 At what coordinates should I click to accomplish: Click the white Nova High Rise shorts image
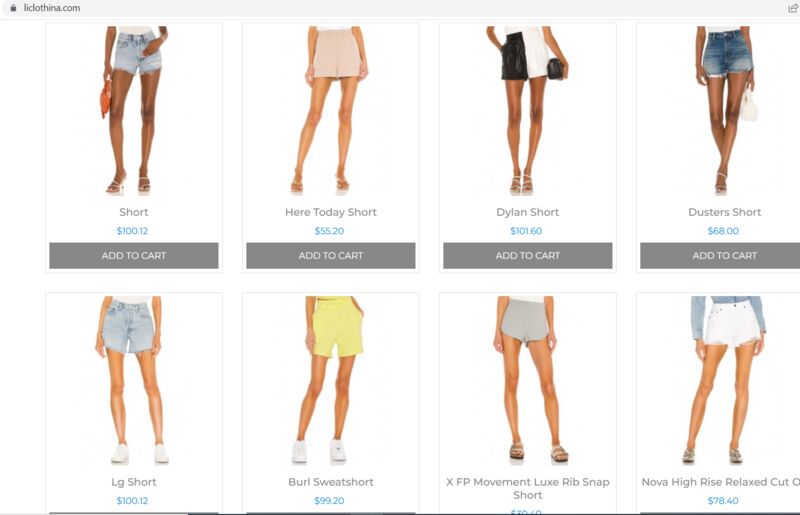(x=727, y=380)
